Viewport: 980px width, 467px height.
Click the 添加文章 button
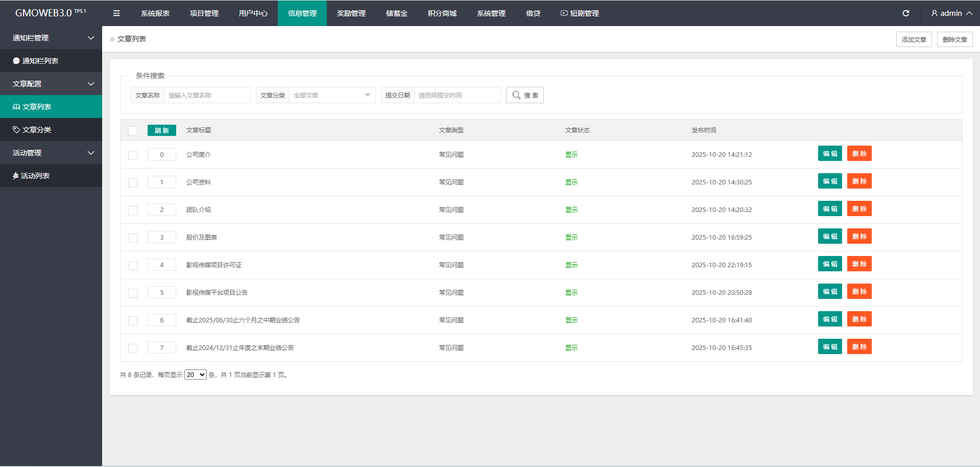pos(914,39)
